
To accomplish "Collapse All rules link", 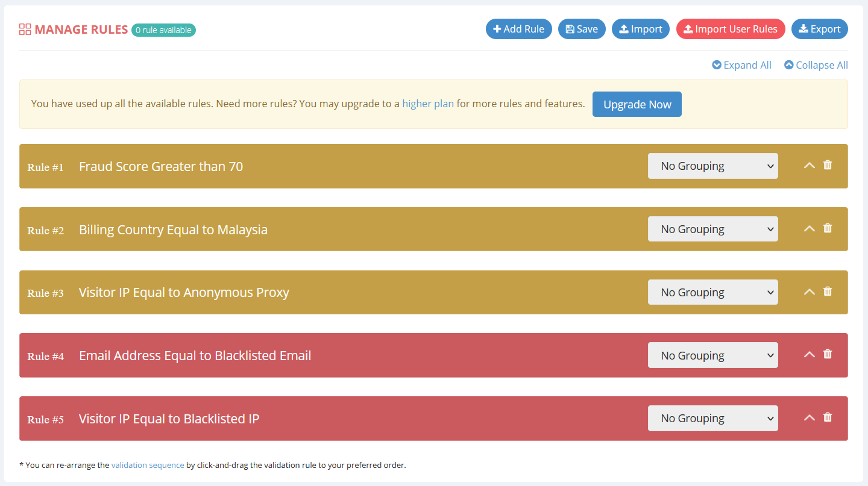I will [x=816, y=65].
